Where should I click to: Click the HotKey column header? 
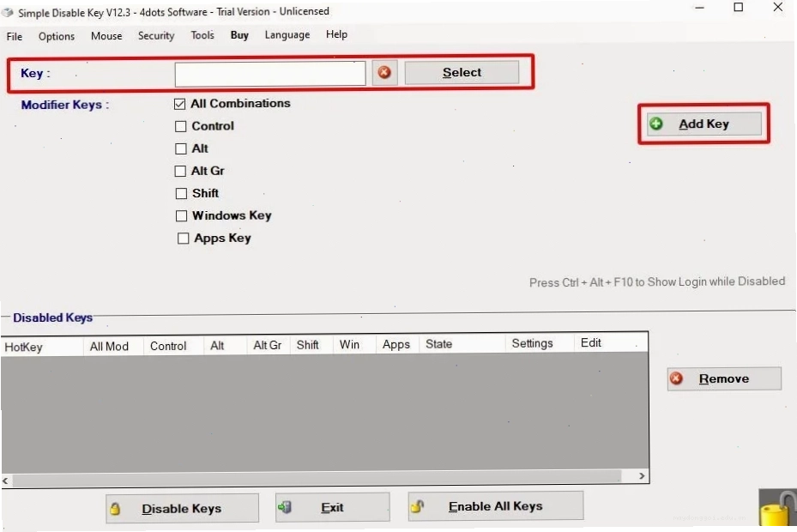42,347
